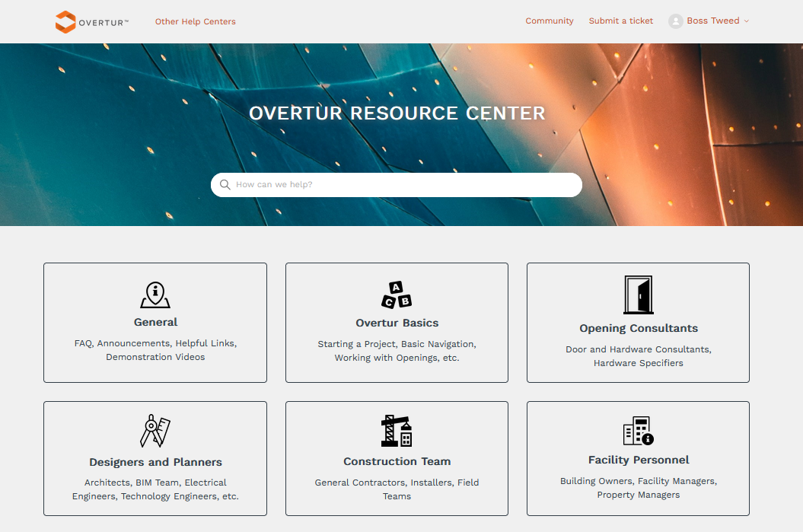Click the 'FAQ, Announcements, Helpful Links' description
Image resolution: width=803 pixels, height=532 pixels.
[156, 349]
